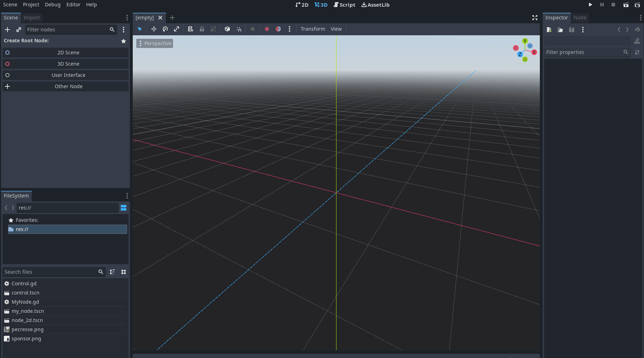Open the list selectable nodes tool
The width and height of the screenshot is (644, 358).
pos(191,29)
